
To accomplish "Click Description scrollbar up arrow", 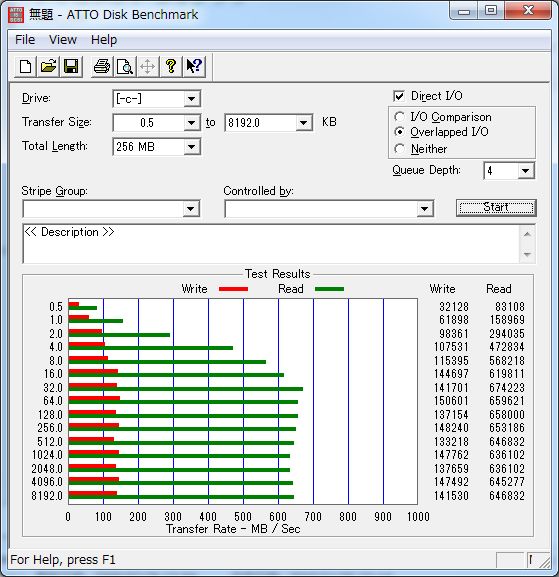I will 527,234.
